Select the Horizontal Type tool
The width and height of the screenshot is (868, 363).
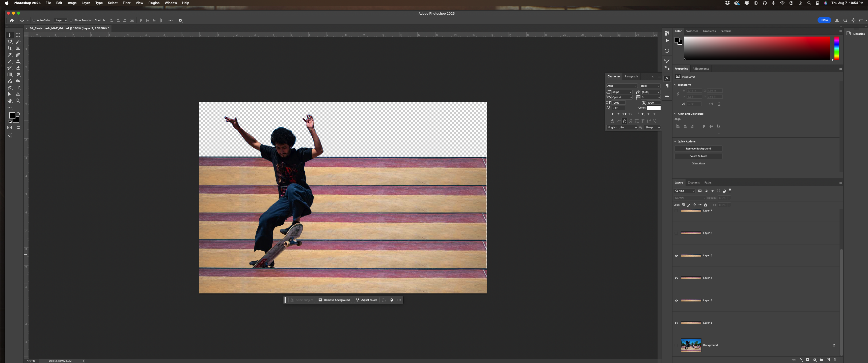(18, 87)
